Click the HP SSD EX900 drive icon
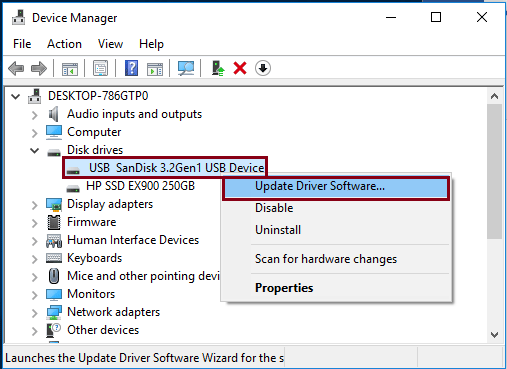507x369 pixels. pyautogui.click(x=73, y=188)
